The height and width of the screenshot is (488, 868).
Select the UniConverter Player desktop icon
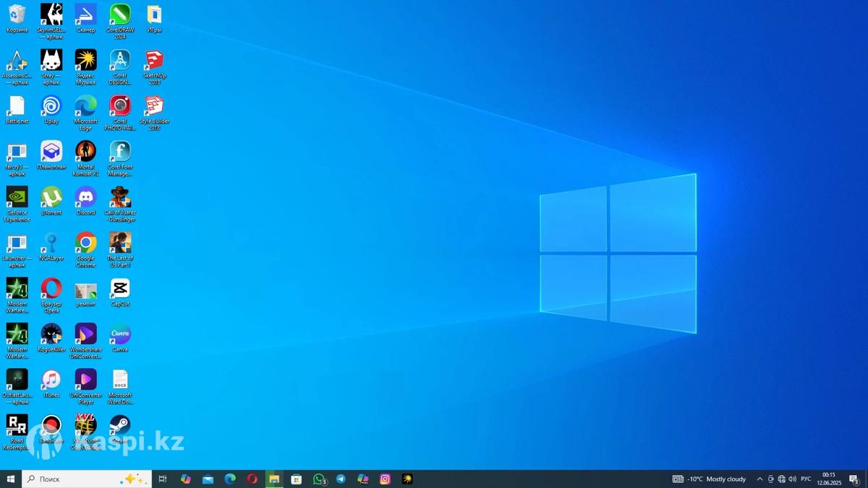(x=85, y=387)
